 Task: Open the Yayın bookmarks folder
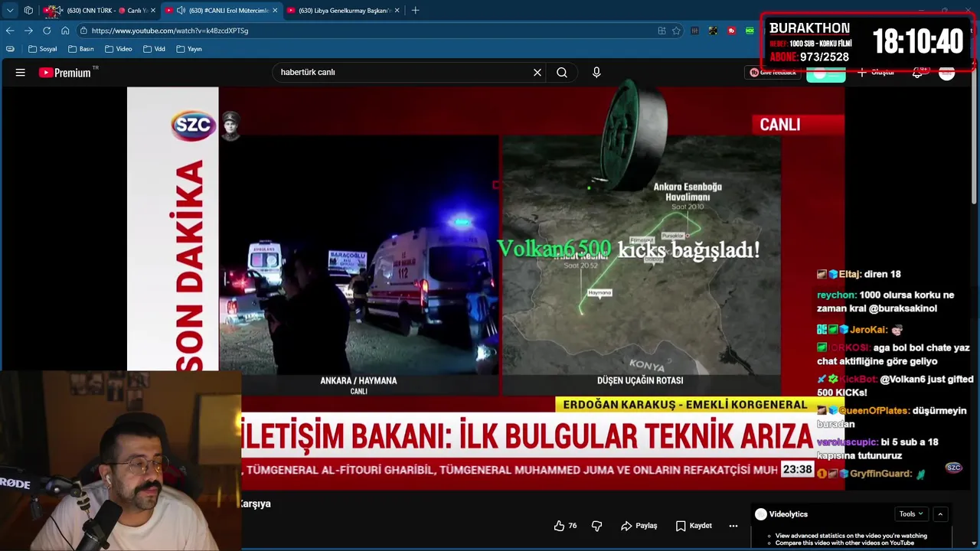click(190, 49)
